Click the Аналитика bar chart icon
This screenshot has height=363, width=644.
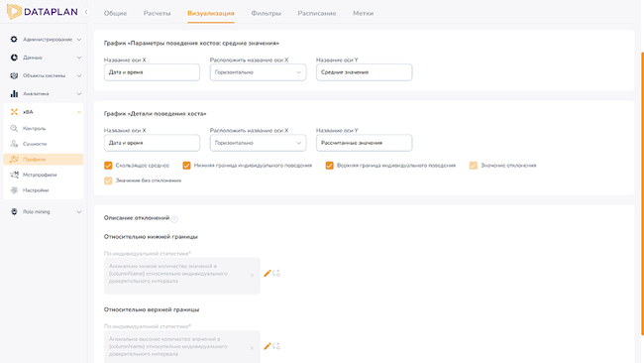click(14, 94)
